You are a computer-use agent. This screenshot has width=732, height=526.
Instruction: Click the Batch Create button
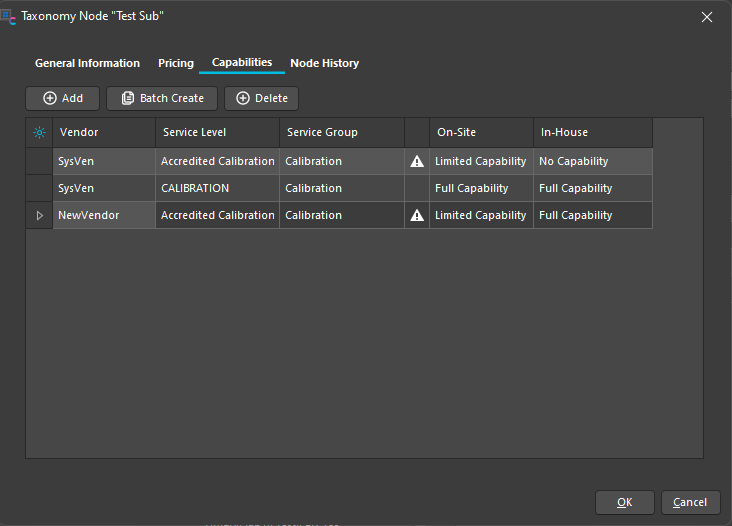[162, 98]
